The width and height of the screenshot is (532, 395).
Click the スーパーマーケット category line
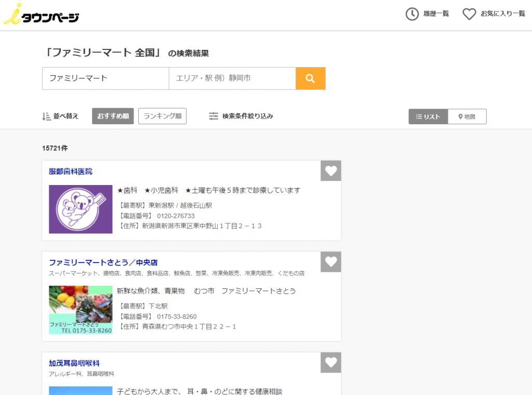(177, 273)
